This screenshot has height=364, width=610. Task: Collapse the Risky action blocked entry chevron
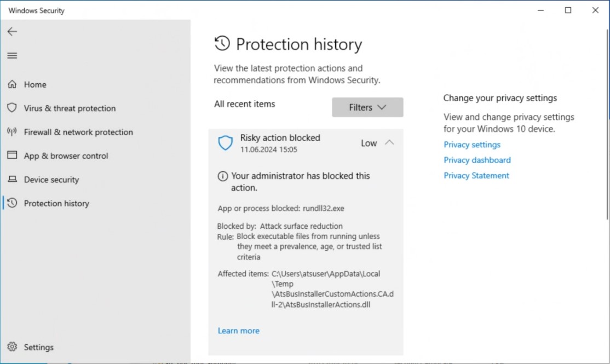(x=389, y=142)
